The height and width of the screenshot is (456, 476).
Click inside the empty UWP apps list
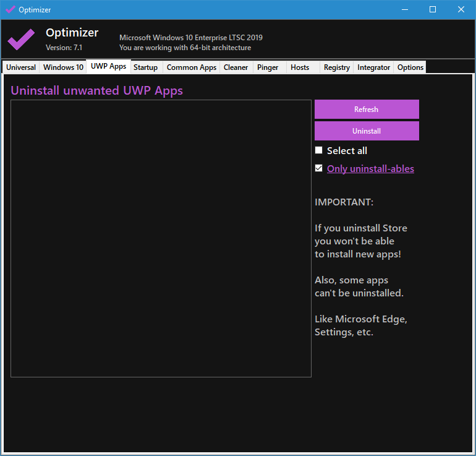pyautogui.click(x=161, y=238)
